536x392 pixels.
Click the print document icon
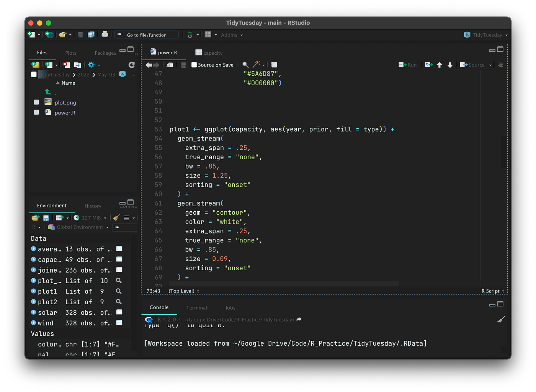pos(105,34)
